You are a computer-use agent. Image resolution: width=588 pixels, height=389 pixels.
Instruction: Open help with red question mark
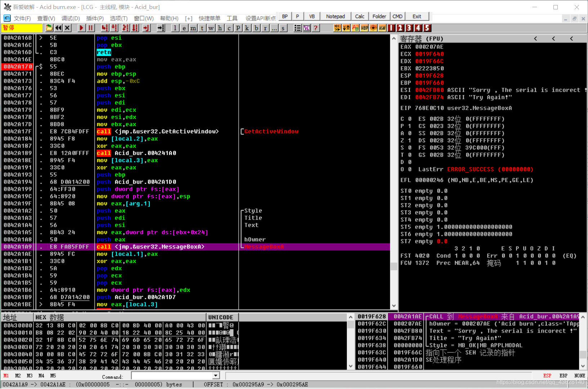click(315, 28)
